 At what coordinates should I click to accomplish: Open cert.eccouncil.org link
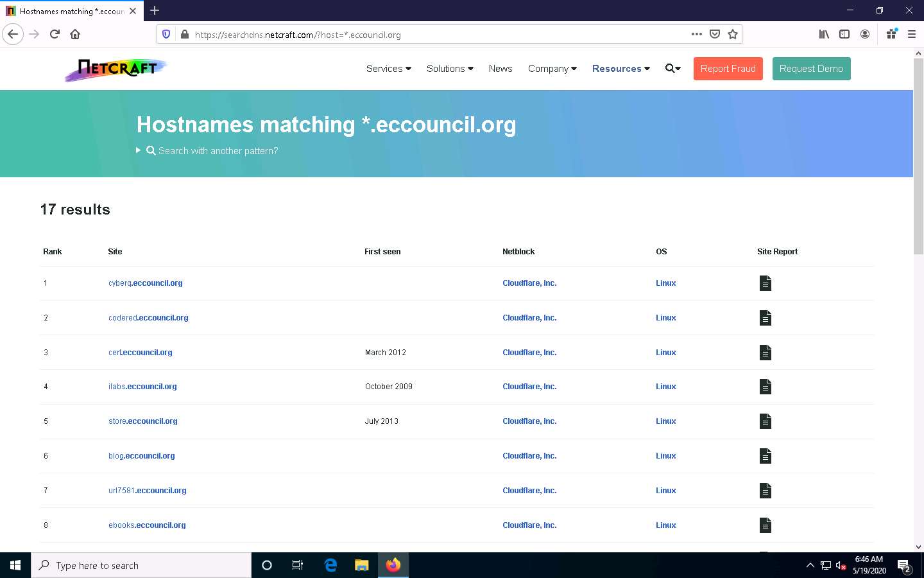(141, 353)
